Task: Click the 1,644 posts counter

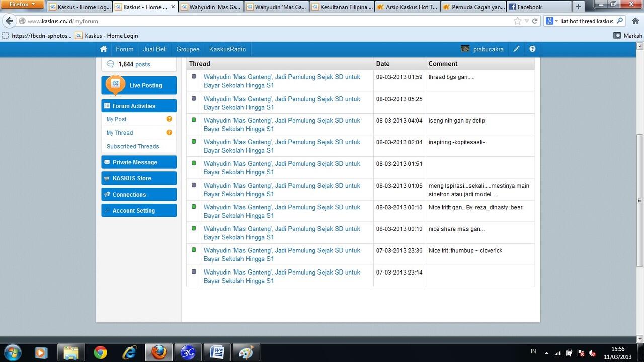Action: pyautogui.click(x=134, y=64)
